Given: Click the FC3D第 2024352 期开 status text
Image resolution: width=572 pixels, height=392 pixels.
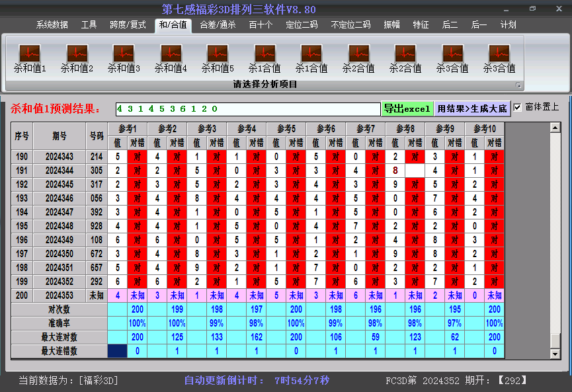Looking at the screenshot, I should coord(456,381).
